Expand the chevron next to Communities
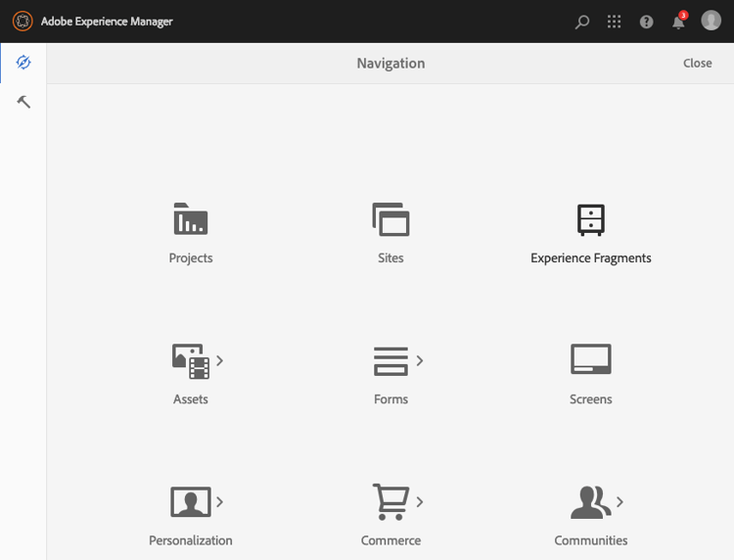 pos(619,502)
